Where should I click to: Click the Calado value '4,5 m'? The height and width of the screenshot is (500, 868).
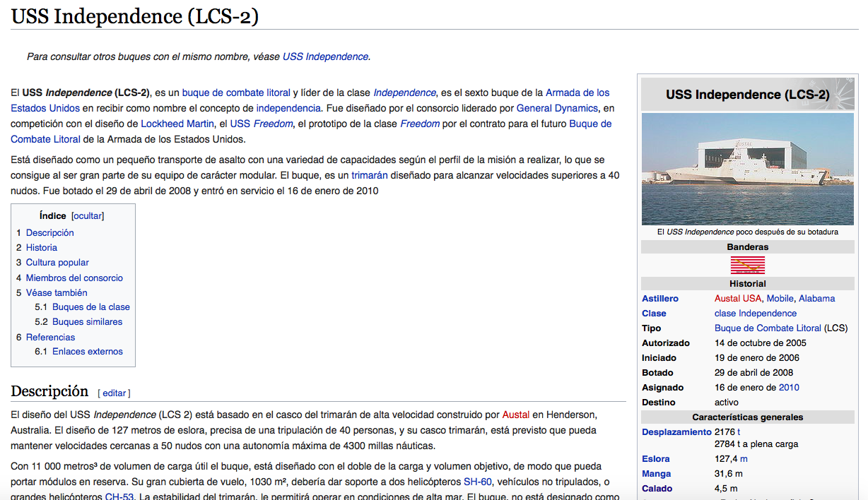pyautogui.click(x=726, y=489)
